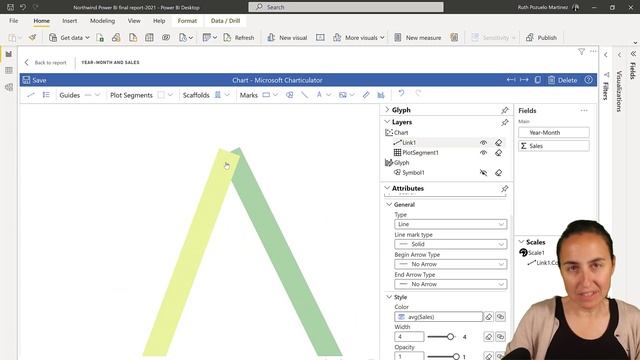Toggle visibility of PlotSegment1 layer
640x360 pixels.
point(483,153)
